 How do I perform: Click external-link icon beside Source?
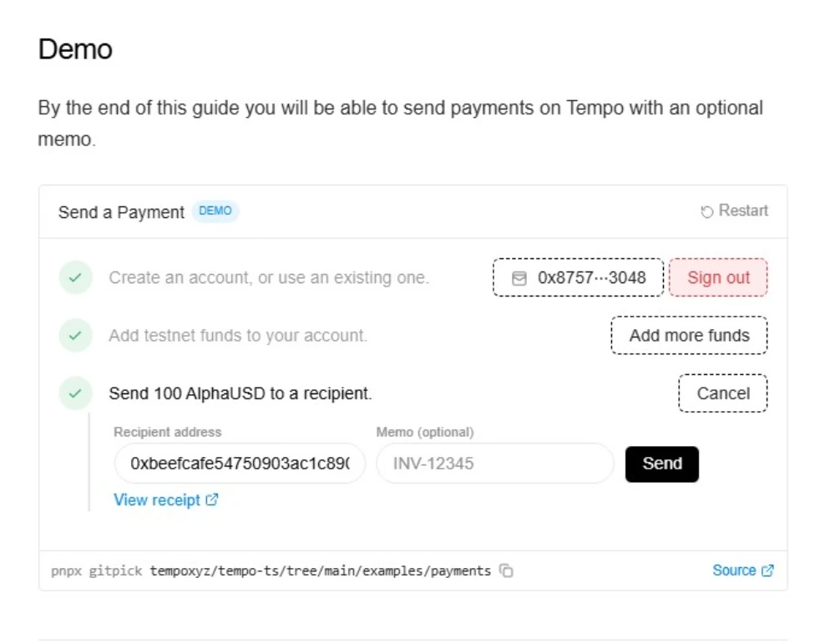(x=767, y=570)
